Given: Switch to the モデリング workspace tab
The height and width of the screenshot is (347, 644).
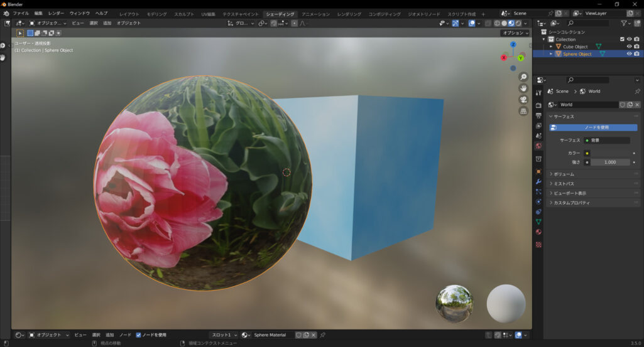Looking at the screenshot, I should [x=157, y=14].
